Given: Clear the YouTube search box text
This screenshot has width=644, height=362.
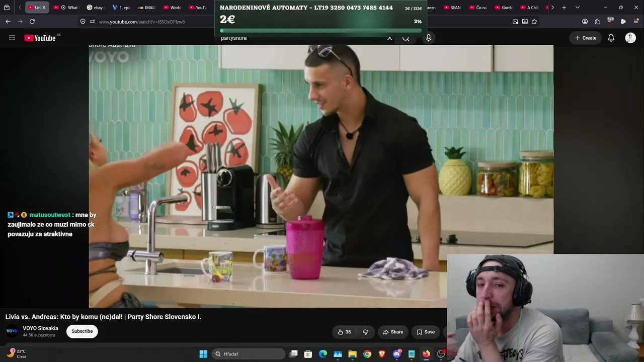Looking at the screenshot, I should point(389,38).
